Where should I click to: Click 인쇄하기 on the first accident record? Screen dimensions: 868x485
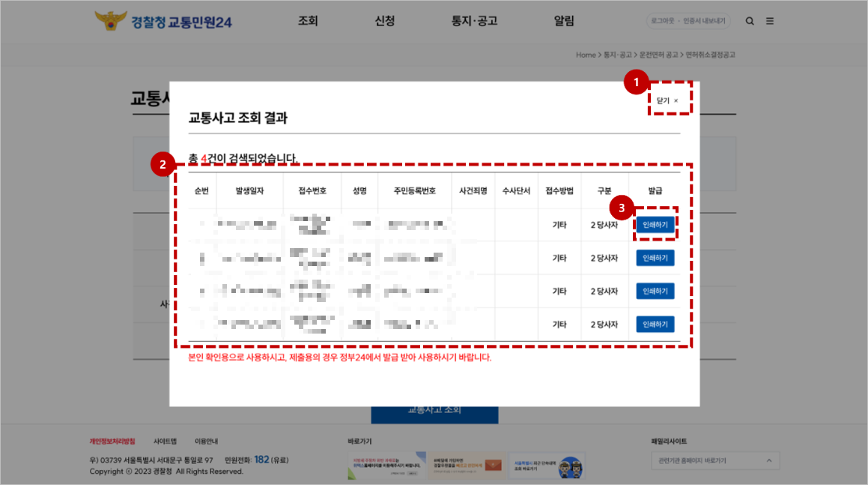click(655, 224)
